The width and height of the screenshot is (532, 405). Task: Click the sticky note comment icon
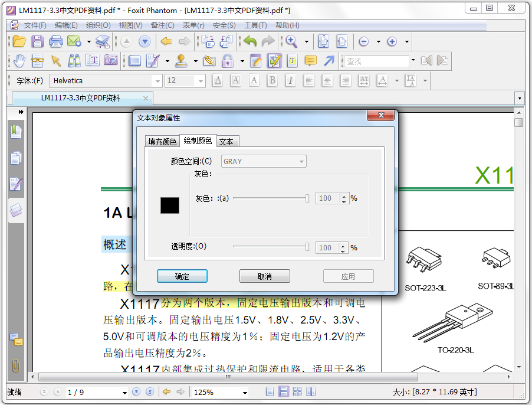point(310,61)
